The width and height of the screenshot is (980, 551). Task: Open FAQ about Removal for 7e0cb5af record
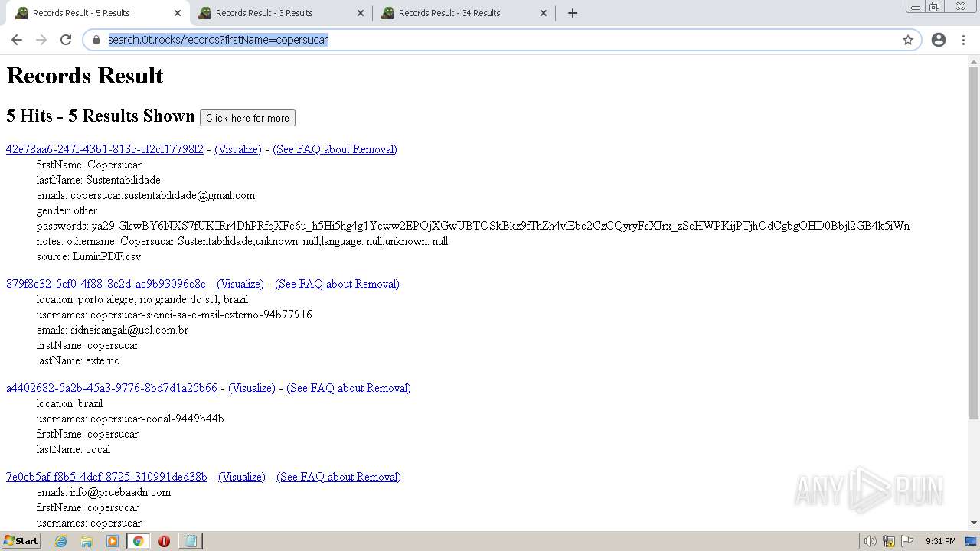click(338, 477)
